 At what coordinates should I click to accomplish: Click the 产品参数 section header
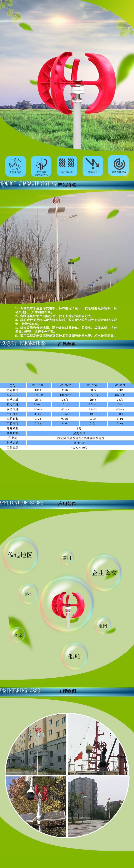pyautogui.click(x=67, y=344)
